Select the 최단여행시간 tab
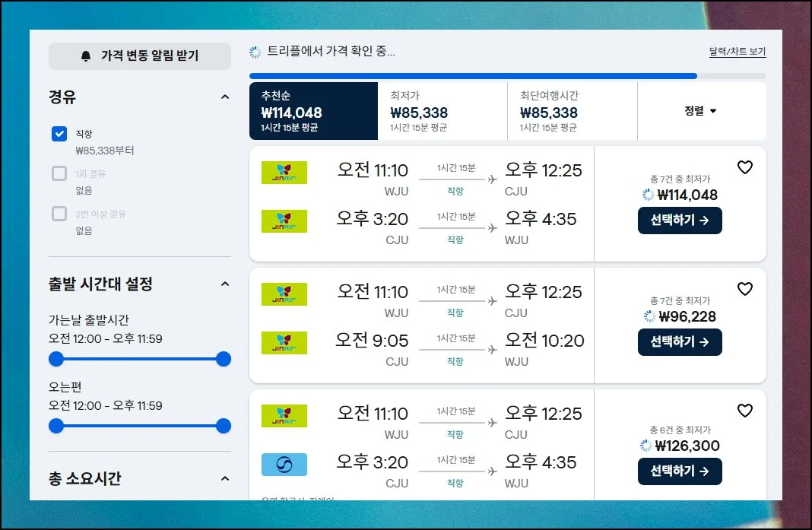 pos(572,111)
